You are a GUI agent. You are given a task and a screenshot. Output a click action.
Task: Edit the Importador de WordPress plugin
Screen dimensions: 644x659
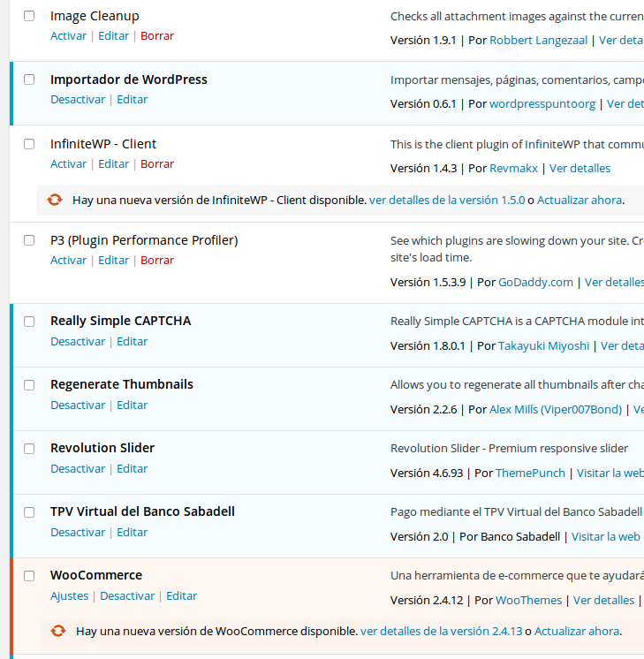tap(132, 99)
